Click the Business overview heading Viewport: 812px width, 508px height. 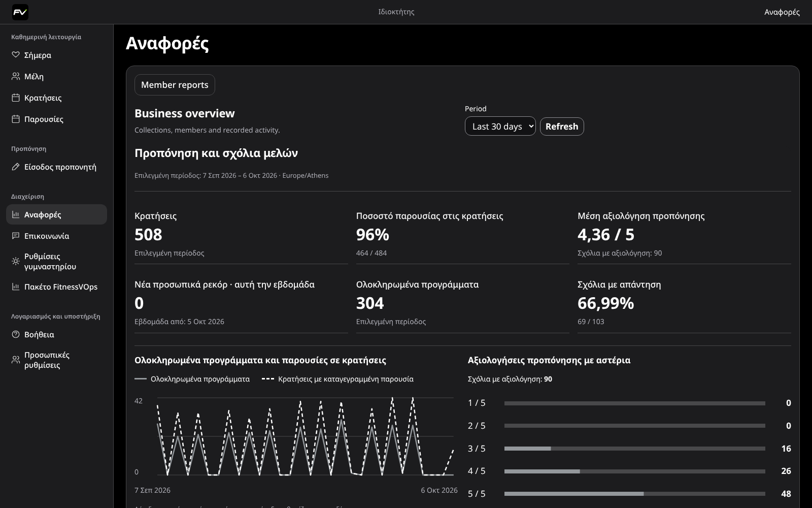click(x=185, y=113)
